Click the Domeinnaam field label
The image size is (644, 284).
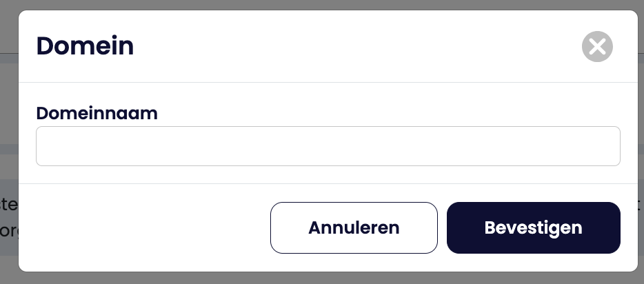pos(97,113)
